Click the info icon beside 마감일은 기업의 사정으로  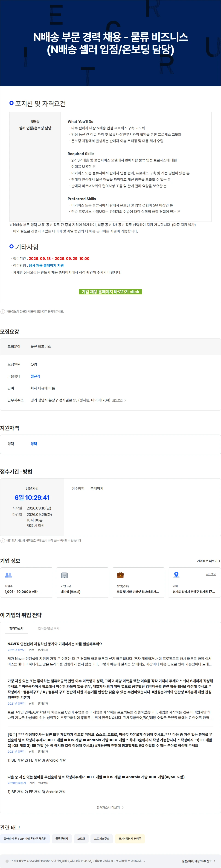click(x=3, y=541)
